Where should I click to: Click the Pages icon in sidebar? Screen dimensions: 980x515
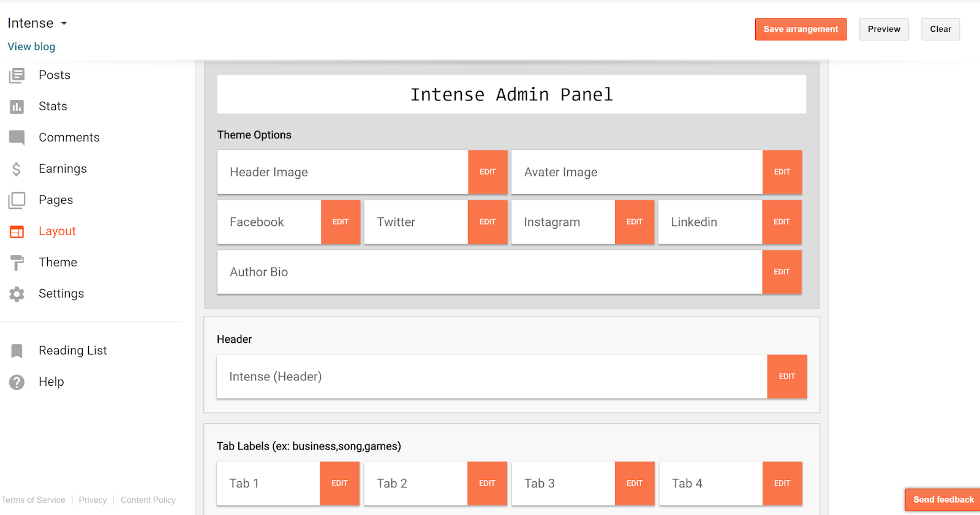pyautogui.click(x=17, y=200)
